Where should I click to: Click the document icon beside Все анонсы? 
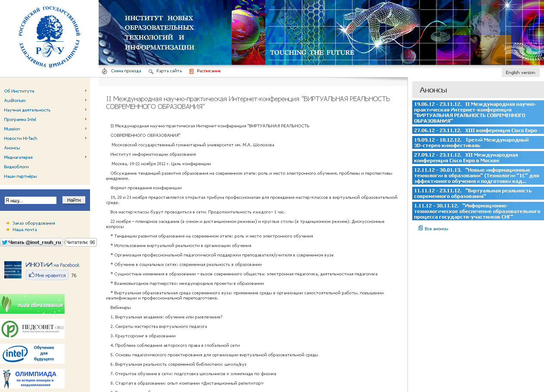click(420, 228)
